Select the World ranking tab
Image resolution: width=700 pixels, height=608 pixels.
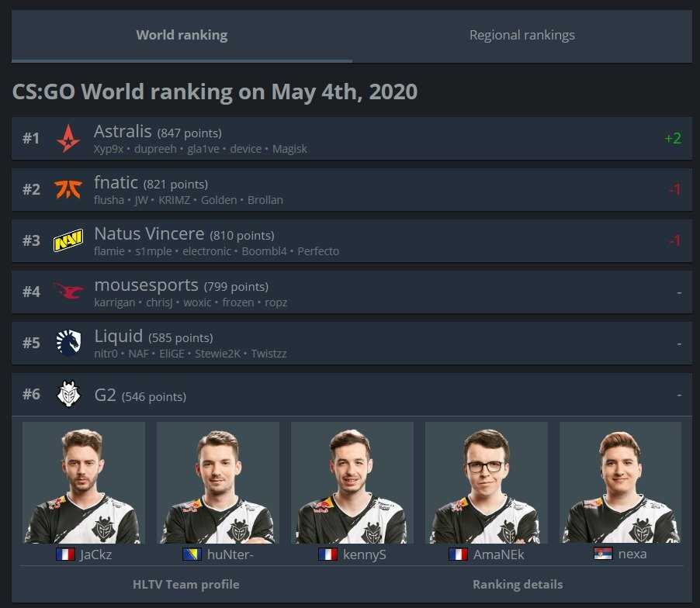(x=182, y=35)
